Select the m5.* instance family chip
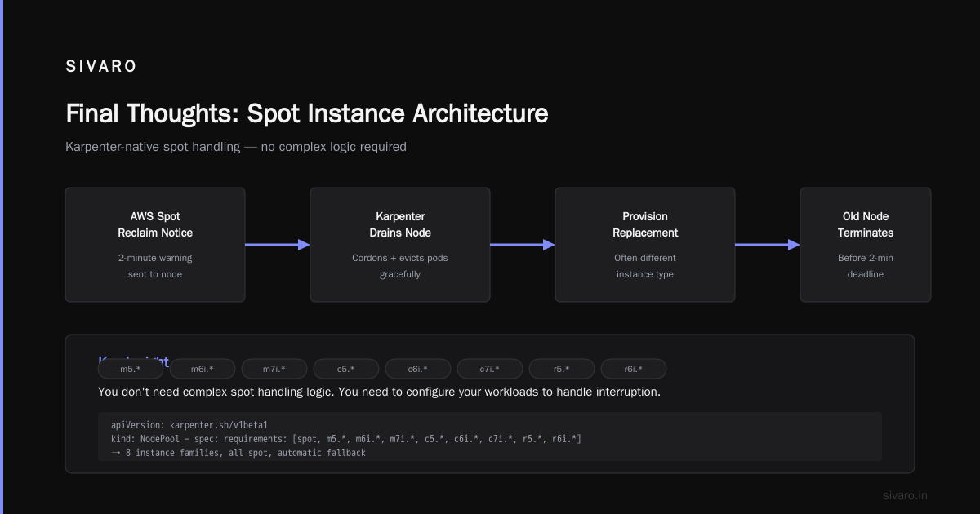980x514 pixels. (x=131, y=369)
